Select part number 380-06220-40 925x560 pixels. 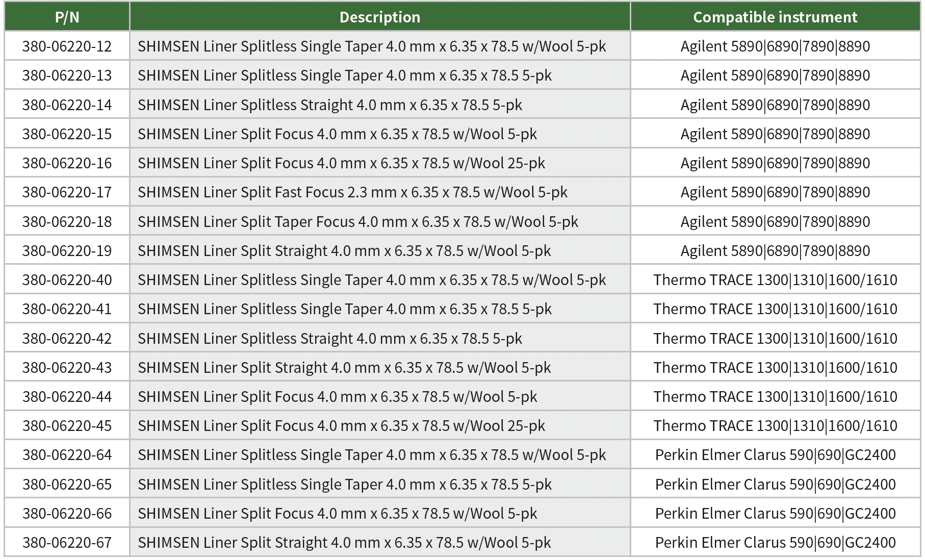tap(67, 280)
